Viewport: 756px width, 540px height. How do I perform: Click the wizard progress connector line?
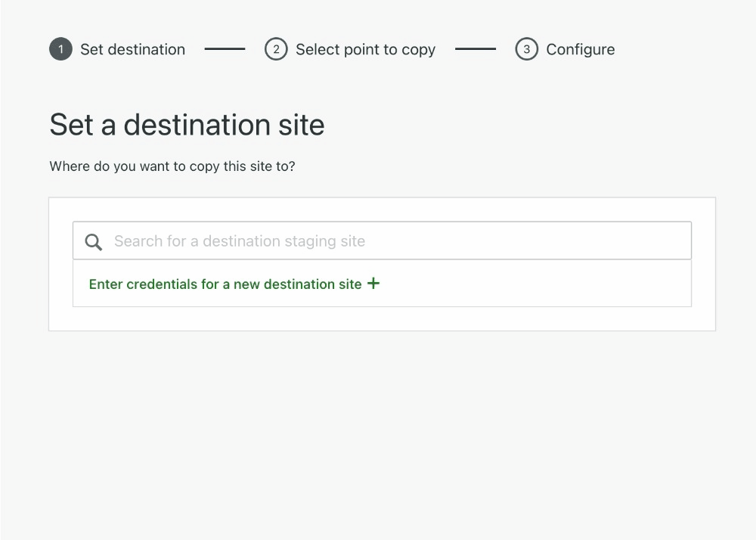225,49
